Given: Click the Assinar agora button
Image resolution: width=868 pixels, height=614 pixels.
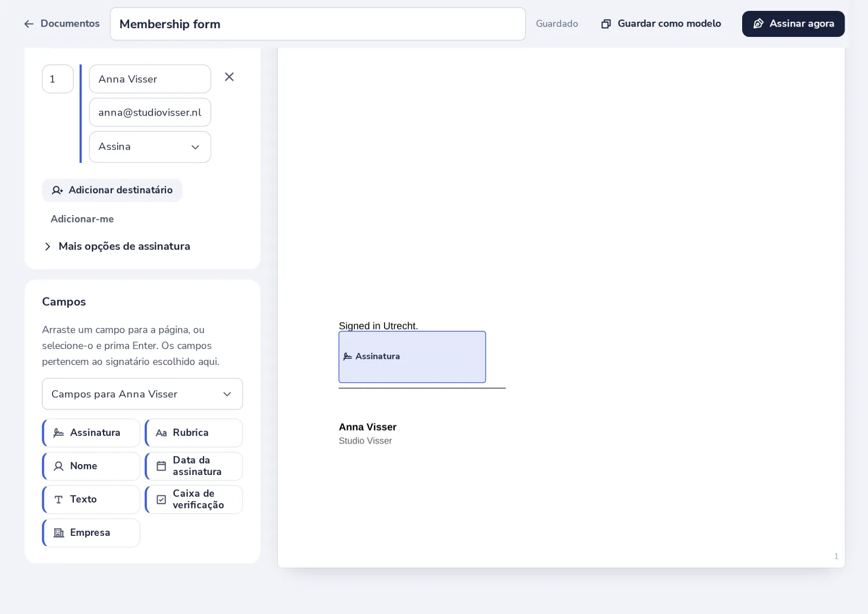Looking at the screenshot, I should coord(793,23).
